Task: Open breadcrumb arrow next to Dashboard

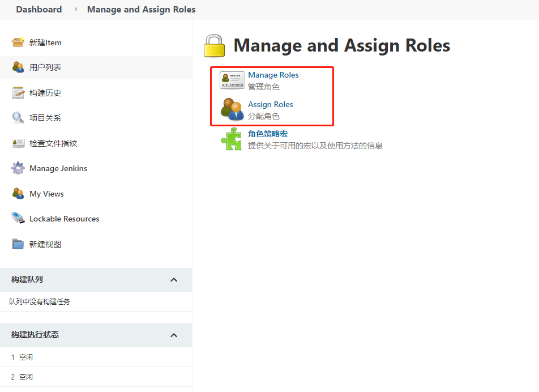Action: 76,10
